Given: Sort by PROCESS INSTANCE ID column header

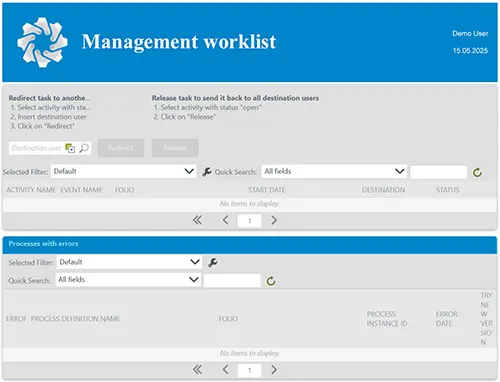Looking at the screenshot, I should pyautogui.click(x=387, y=319).
